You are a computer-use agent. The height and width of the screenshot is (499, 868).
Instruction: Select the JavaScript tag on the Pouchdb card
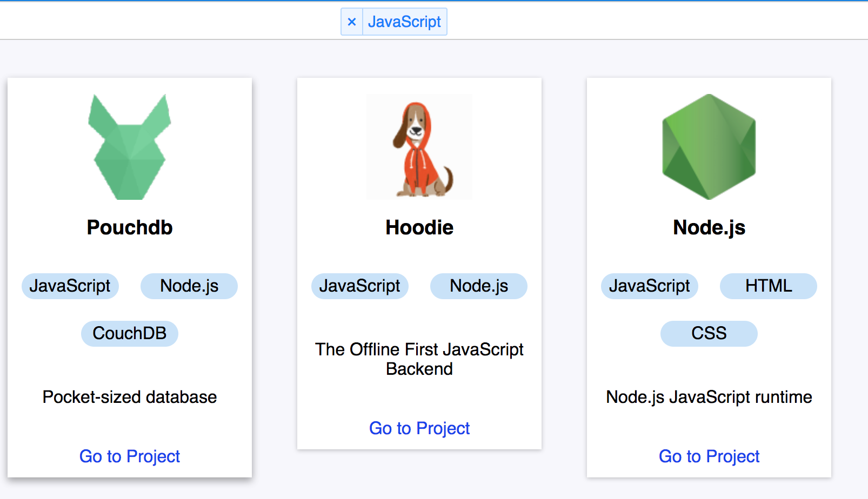coord(70,286)
